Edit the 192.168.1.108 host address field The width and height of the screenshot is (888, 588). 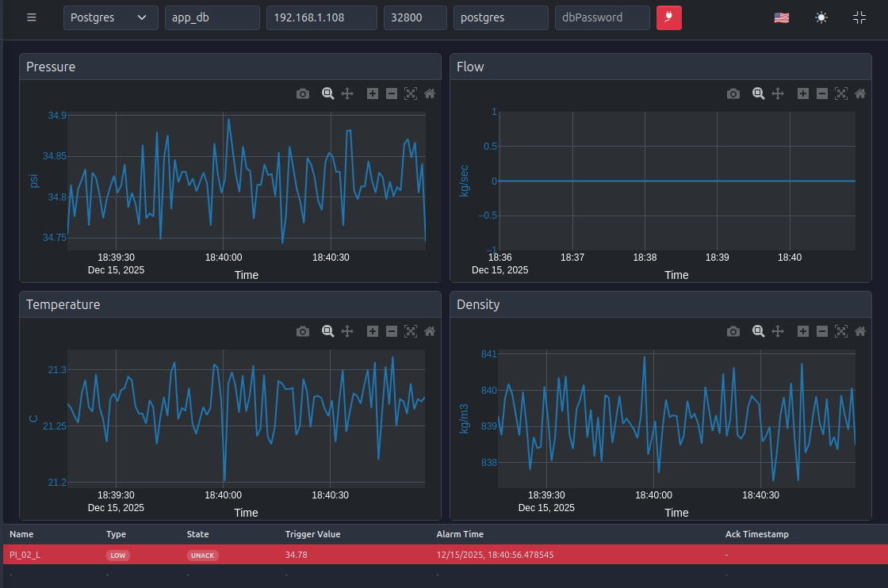(322, 17)
